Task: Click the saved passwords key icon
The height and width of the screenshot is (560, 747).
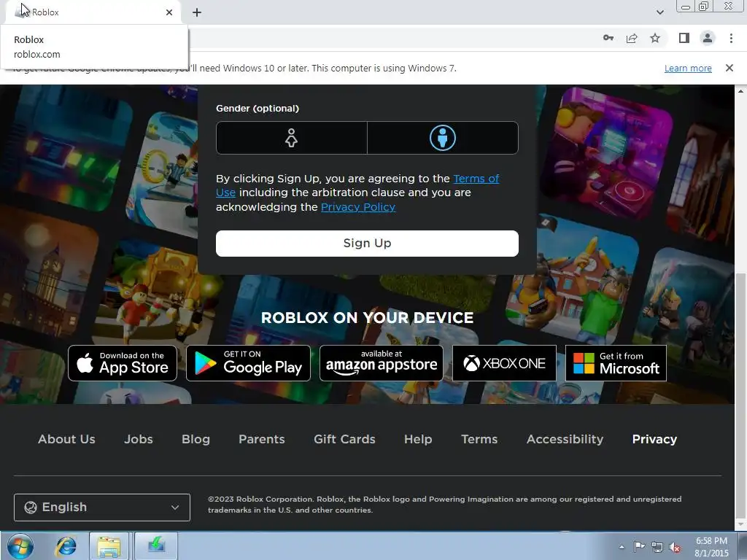Action: click(x=608, y=38)
